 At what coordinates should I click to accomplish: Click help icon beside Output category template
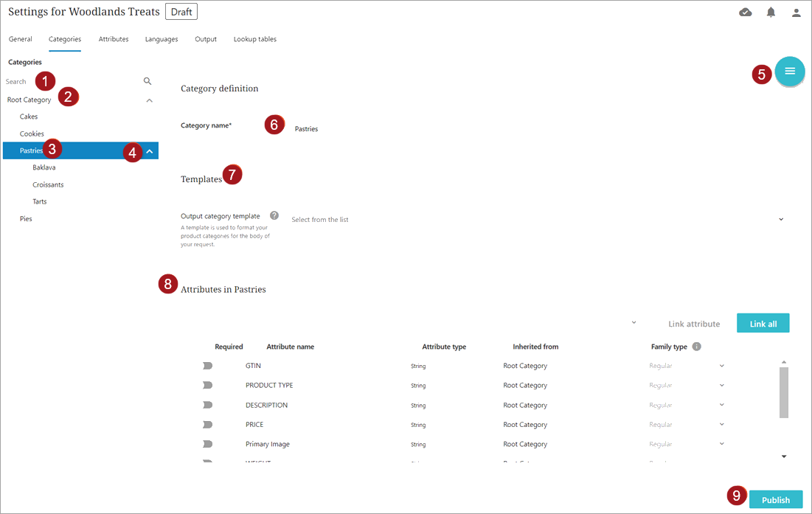pyautogui.click(x=274, y=215)
